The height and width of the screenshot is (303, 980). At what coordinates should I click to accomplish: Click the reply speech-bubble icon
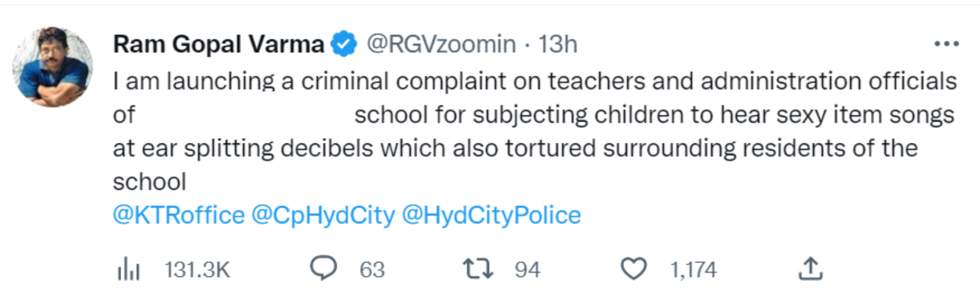(x=323, y=268)
